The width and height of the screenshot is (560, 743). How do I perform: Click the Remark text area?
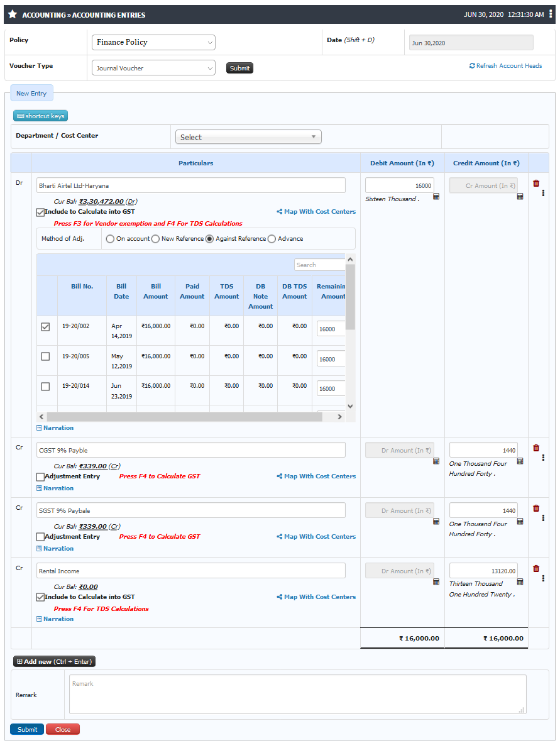pos(297,694)
